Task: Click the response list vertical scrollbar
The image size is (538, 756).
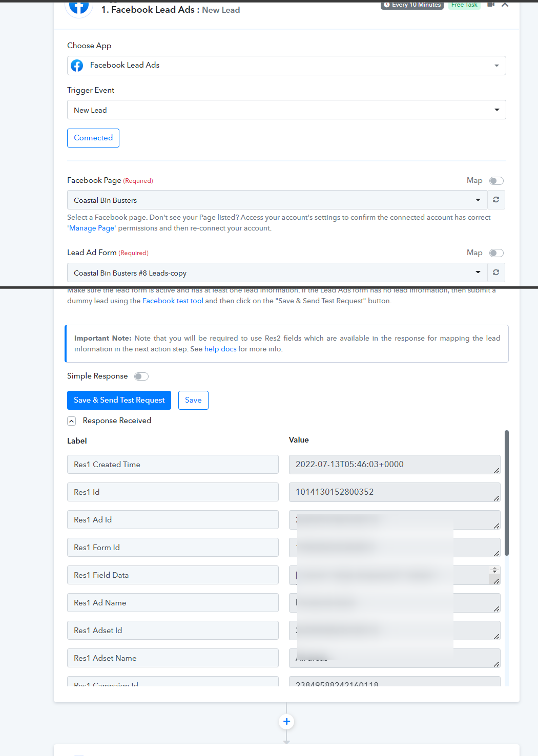Action: tap(507, 493)
